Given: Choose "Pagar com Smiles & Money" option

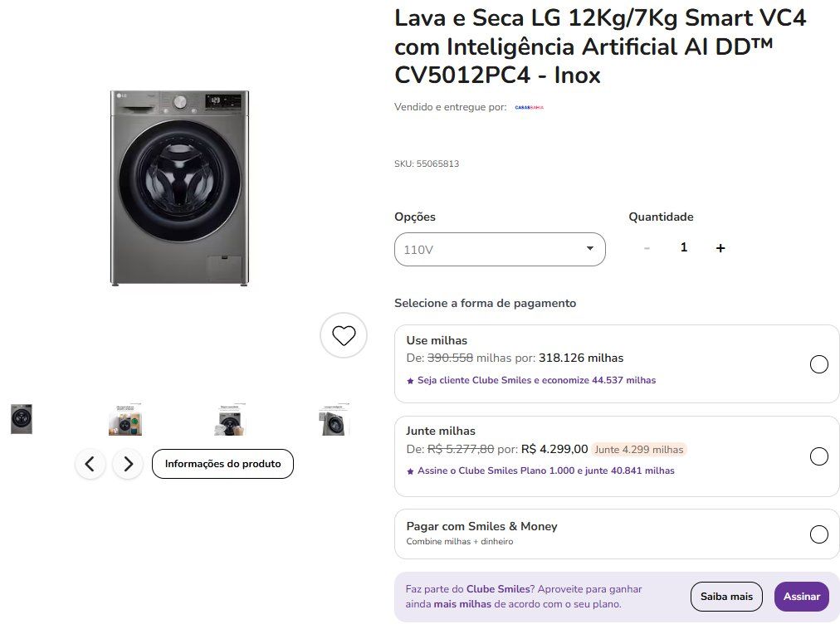Looking at the screenshot, I should (x=818, y=534).
